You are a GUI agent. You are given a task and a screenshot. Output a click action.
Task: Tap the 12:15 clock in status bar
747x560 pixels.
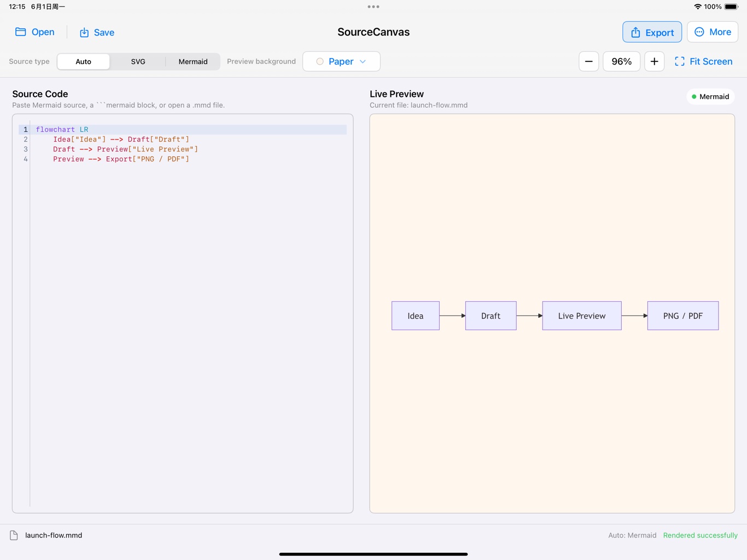click(17, 7)
